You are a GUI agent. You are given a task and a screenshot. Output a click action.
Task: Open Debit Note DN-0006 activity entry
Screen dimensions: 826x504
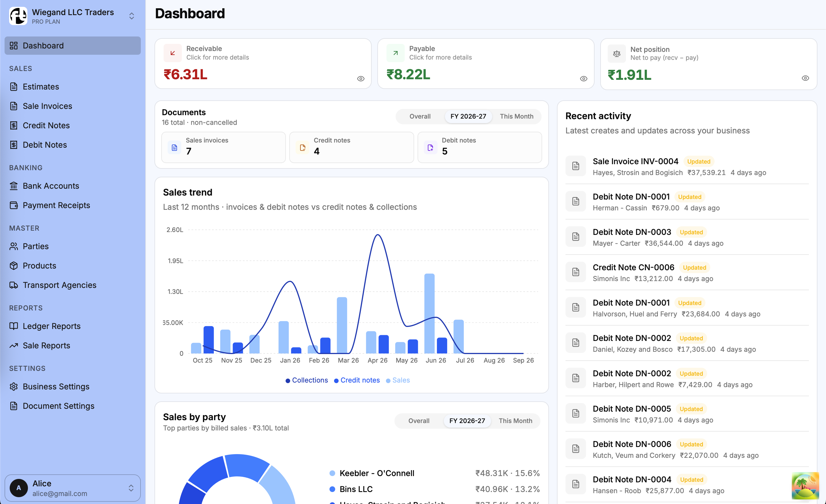687,449
